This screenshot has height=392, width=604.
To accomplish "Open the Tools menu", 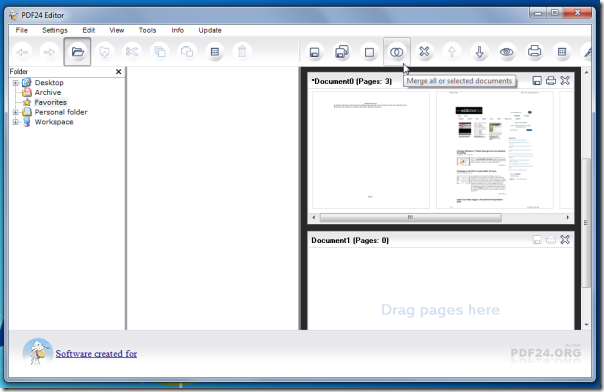I will (148, 30).
